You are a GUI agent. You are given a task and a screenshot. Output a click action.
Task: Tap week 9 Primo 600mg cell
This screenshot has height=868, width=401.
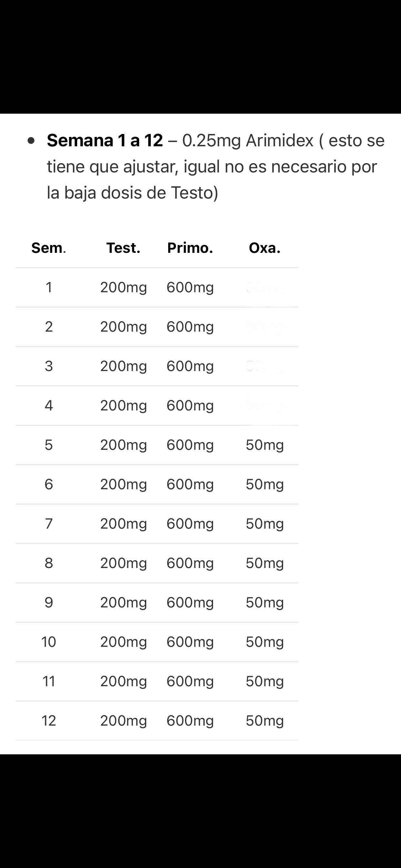point(190,603)
